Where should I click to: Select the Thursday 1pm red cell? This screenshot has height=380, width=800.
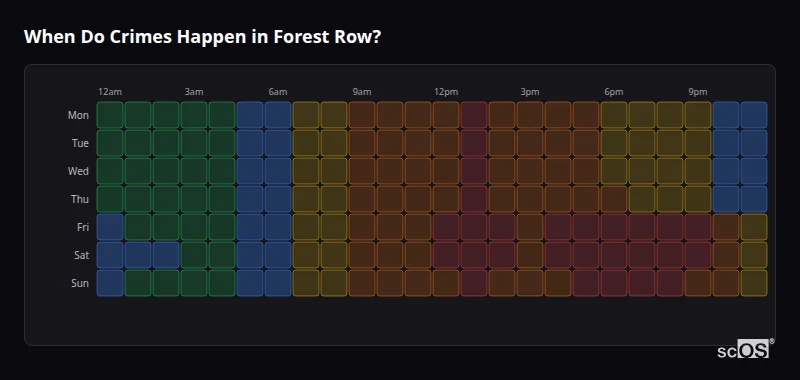pyautogui.click(x=474, y=199)
